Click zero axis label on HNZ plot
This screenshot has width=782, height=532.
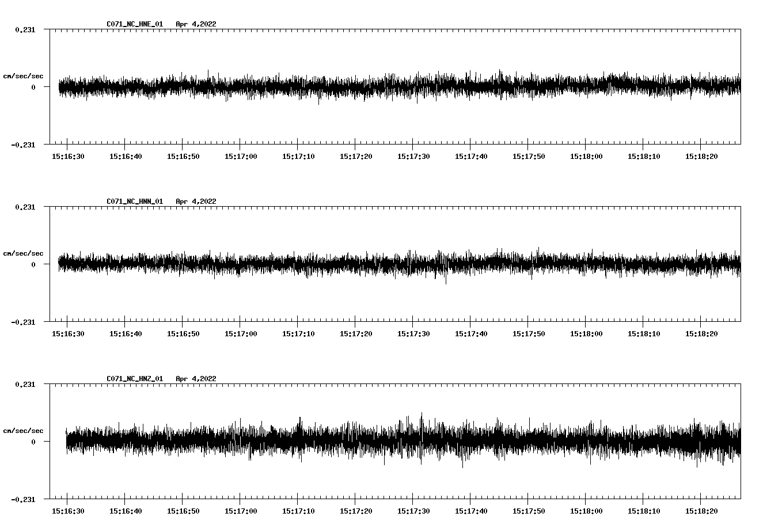point(33,442)
